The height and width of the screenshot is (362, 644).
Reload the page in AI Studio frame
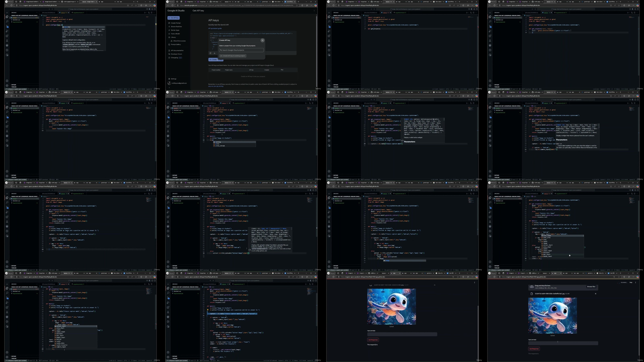click(x=172, y=5)
